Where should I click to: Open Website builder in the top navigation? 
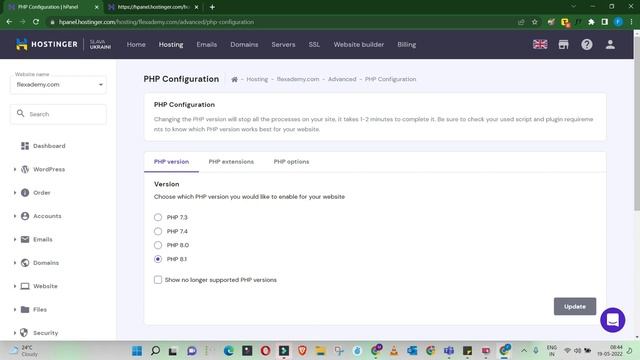(x=358, y=44)
